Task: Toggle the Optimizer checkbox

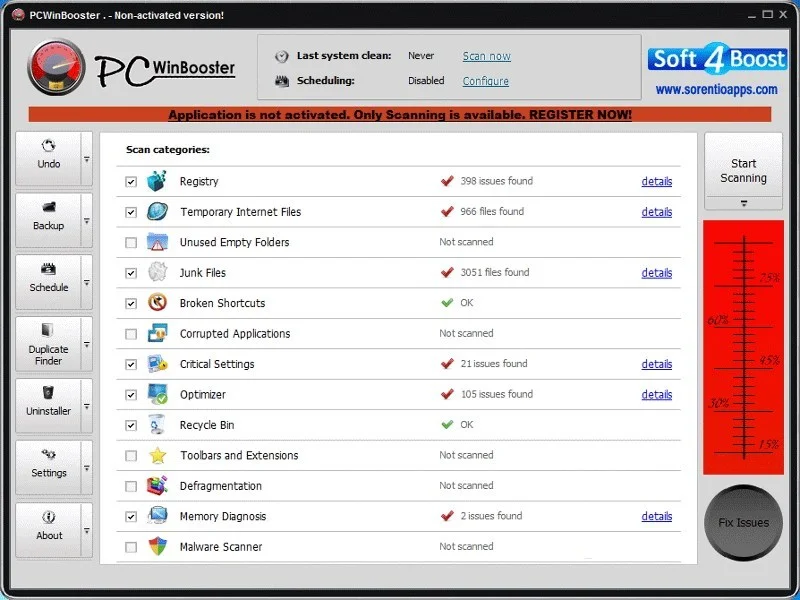Action: (131, 395)
